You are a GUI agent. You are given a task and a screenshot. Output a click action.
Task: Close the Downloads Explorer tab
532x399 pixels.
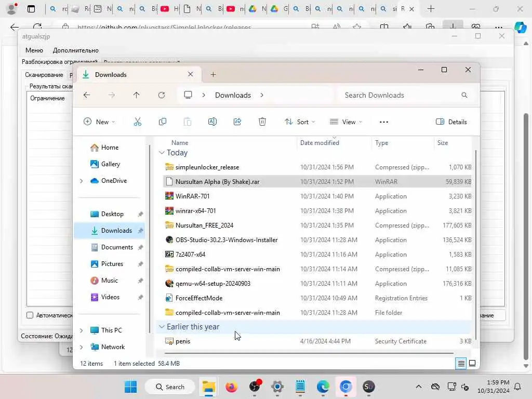click(190, 74)
